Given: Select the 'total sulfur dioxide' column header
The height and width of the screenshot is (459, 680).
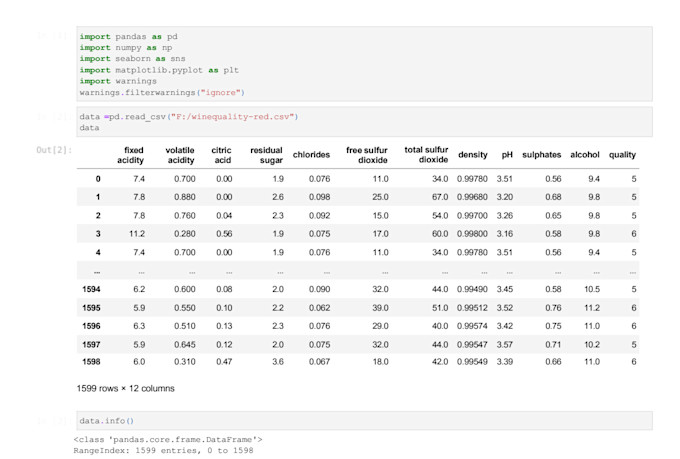Looking at the screenshot, I should coord(426,154).
